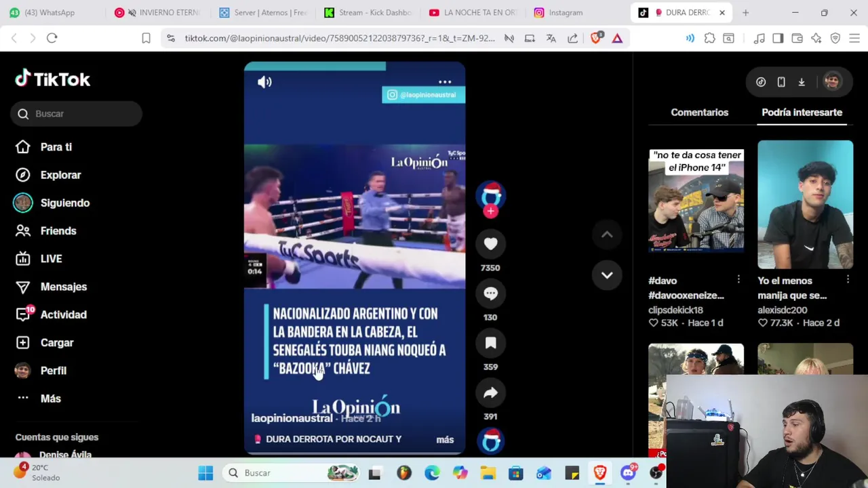The width and height of the screenshot is (868, 488).
Task: Open the Windows Start menu
Action: (x=205, y=472)
